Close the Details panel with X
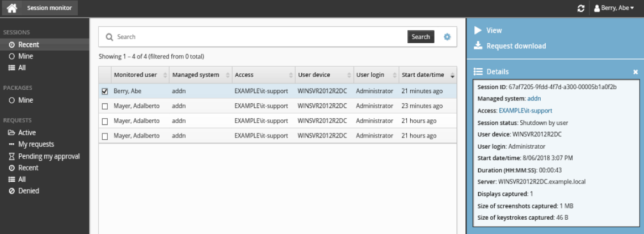The image size is (644, 234). [635, 72]
